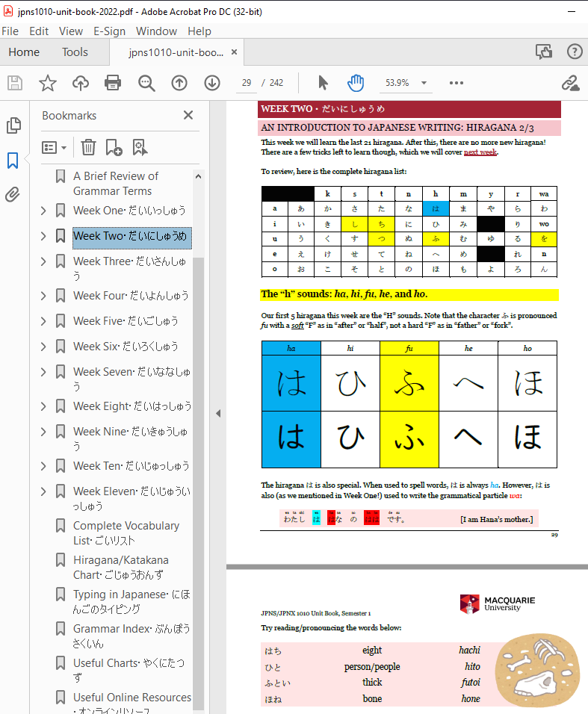
Task: Choose the Selection arrow tool
Action: (x=323, y=83)
